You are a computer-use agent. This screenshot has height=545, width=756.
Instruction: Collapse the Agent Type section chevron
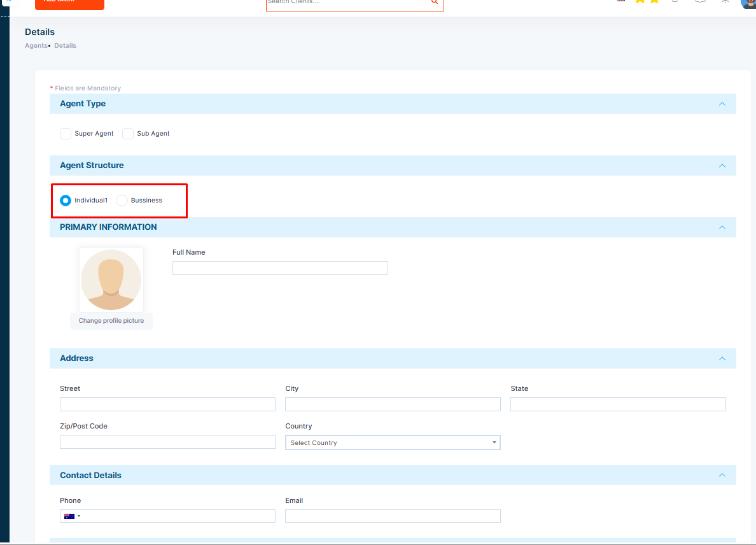click(722, 104)
